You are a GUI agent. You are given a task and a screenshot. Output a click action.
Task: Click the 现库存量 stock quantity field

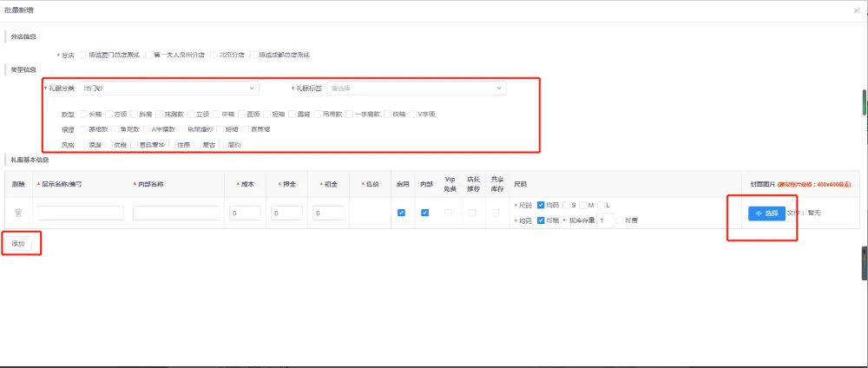(605, 220)
